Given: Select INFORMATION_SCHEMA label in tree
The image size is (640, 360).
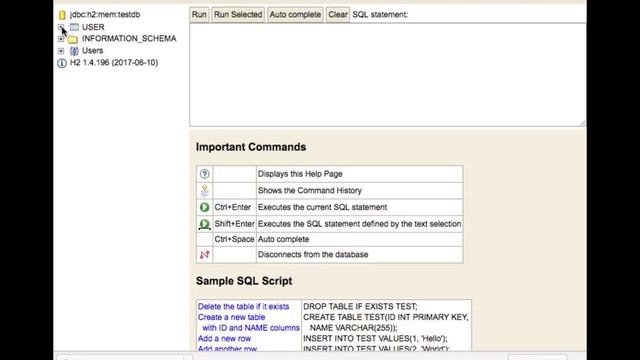Looking at the screenshot, I should pyautogui.click(x=129, y=39).
